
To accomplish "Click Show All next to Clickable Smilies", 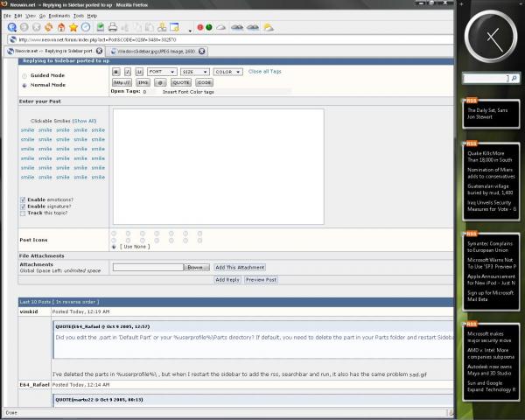I will 84,121.
